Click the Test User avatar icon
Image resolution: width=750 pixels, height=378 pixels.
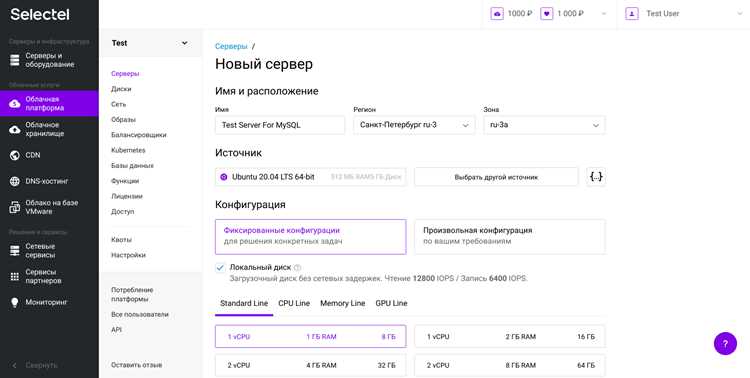coord(632,14)
